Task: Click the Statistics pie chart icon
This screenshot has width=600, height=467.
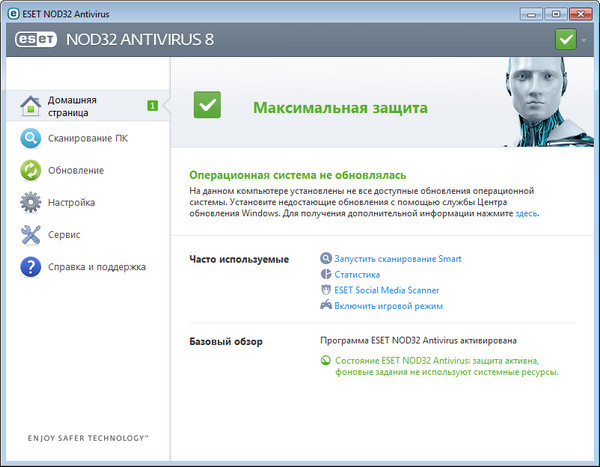Action: click(326, 274)
